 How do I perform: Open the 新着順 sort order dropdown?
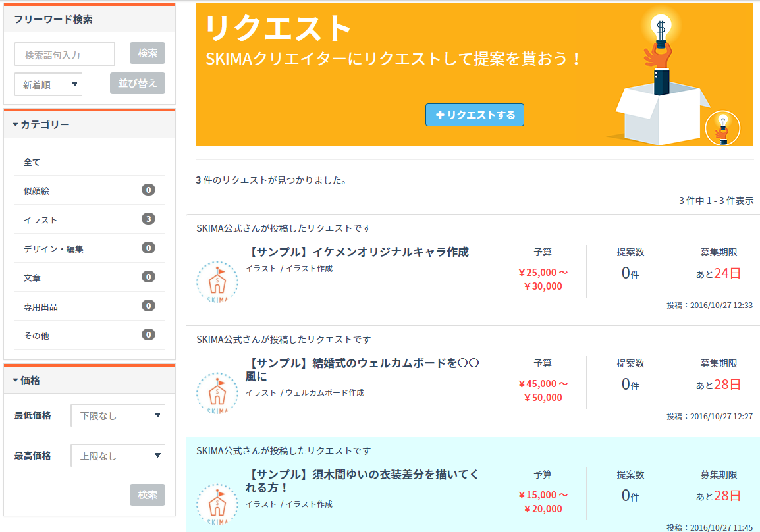click(48, 84)
